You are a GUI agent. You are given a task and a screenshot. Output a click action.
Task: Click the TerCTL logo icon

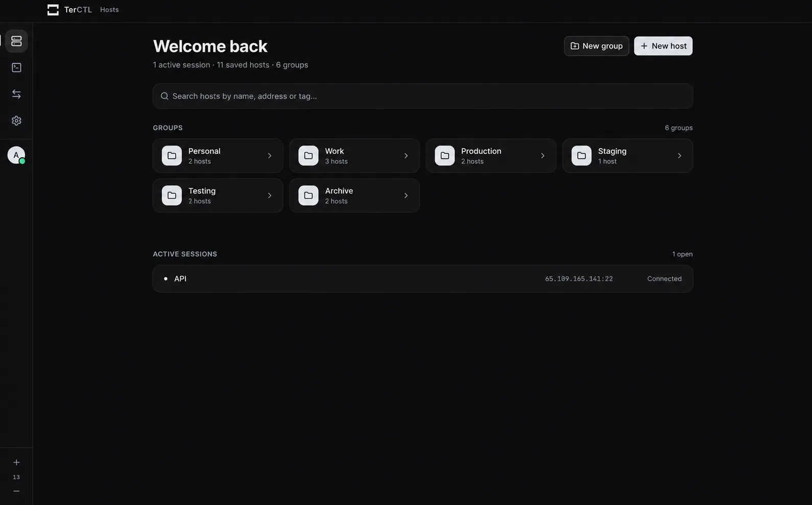pyautogui.click(x=53, y=10)
